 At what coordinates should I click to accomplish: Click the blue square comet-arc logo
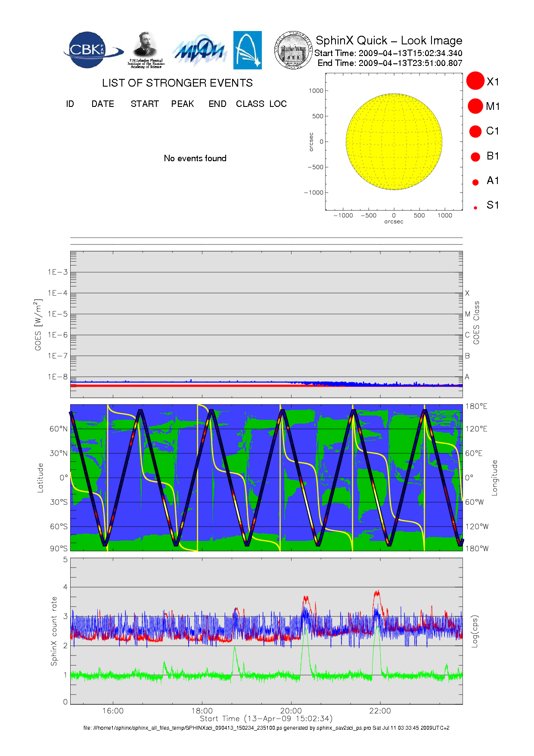pyautogui.click(x=247, y=50)
